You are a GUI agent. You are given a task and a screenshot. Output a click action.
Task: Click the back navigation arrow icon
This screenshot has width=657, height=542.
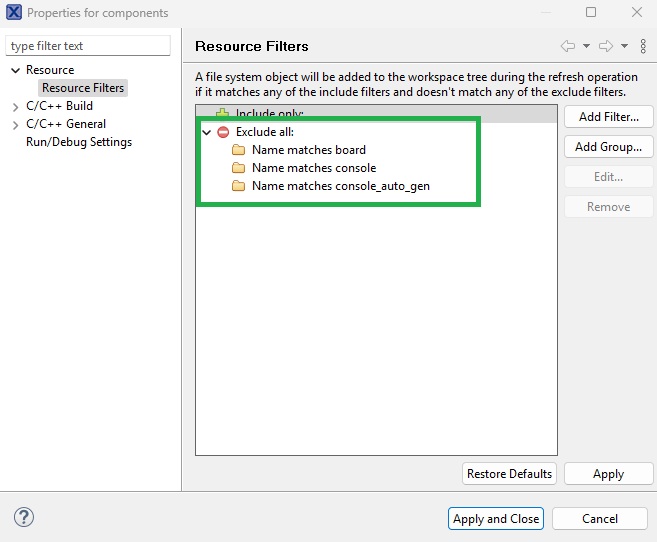click(568, 46)
